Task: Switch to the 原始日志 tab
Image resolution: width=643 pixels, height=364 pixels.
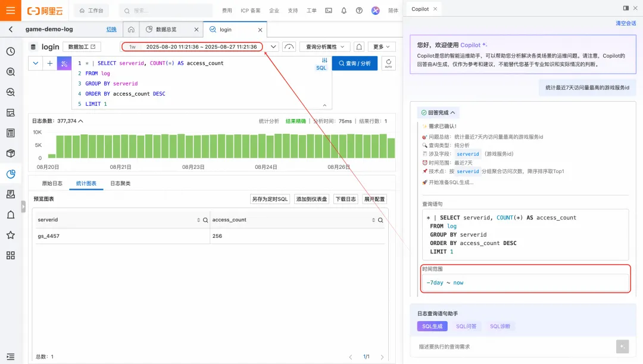Action: click(52, 183)
